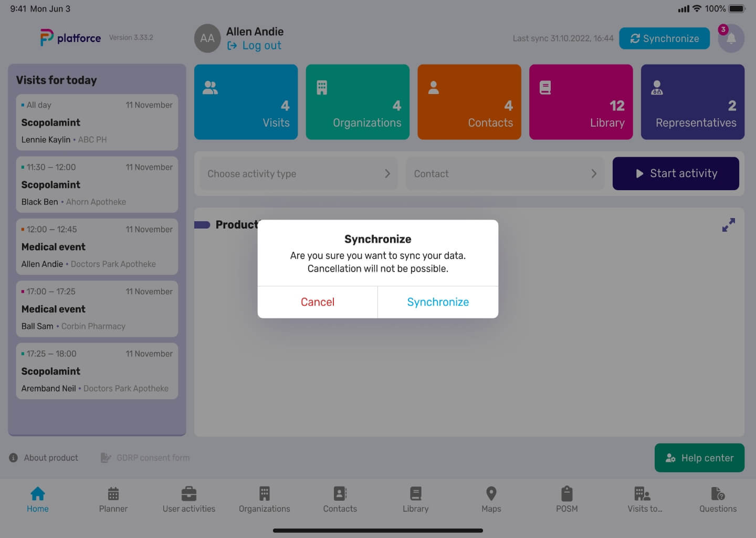Click the Wi-Fi status icon
The width and height of the screenshot is (756, 538).
click(x=697, y=8)
